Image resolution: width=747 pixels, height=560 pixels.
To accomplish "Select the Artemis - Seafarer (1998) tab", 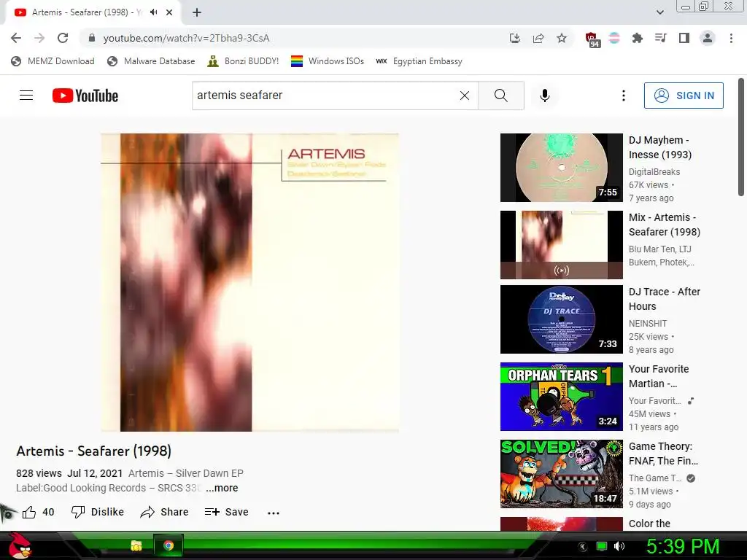I will pyautogui.click(x=93, y=12).
